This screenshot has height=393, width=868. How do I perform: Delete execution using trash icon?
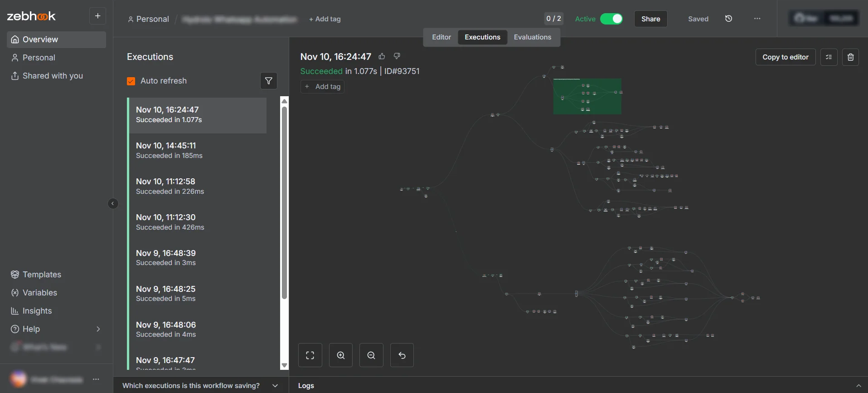tap(850, 57)
